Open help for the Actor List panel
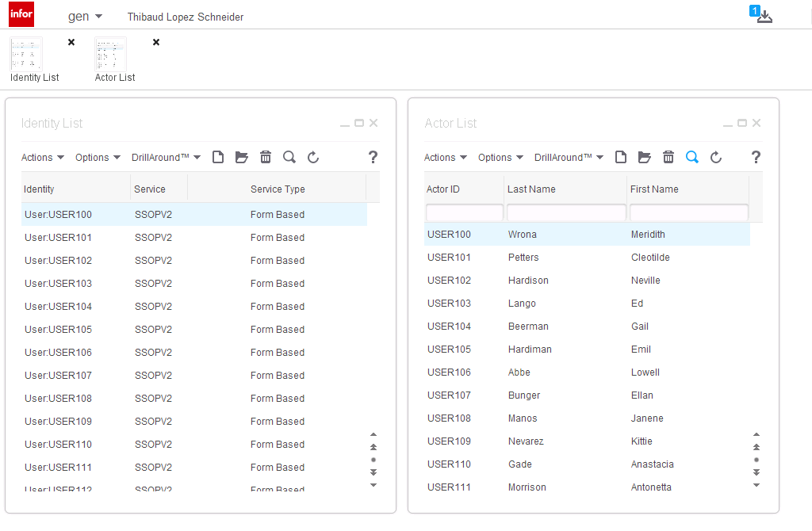 [x=756, y=158]
